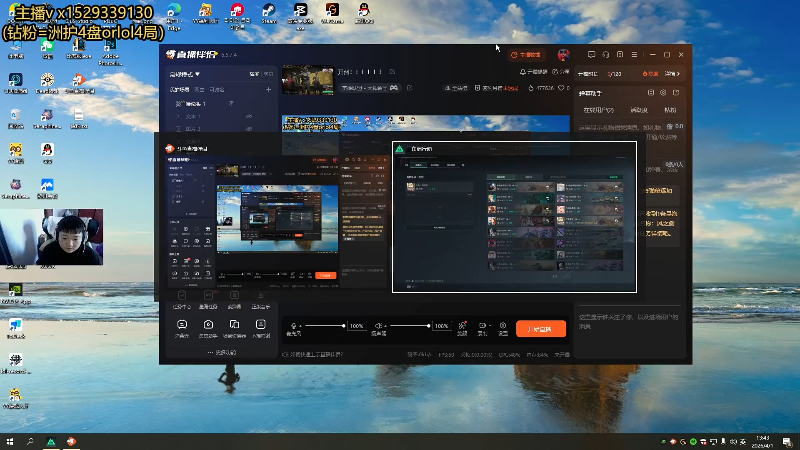Image resolution: width=800 pixels, height=450 pixels.
Task: Pop out the danmaku panel with the export icon
Action: tap(676, 93)
